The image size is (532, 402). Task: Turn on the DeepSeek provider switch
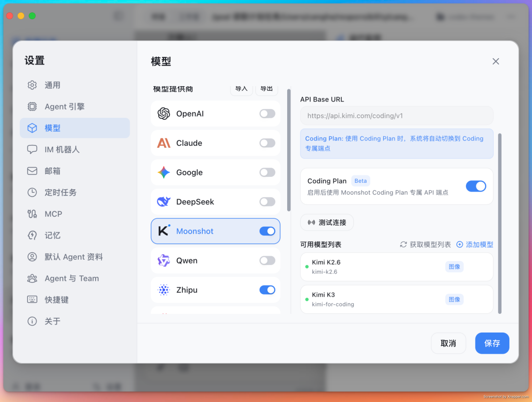pyautogui.click(x=267, y=201)
